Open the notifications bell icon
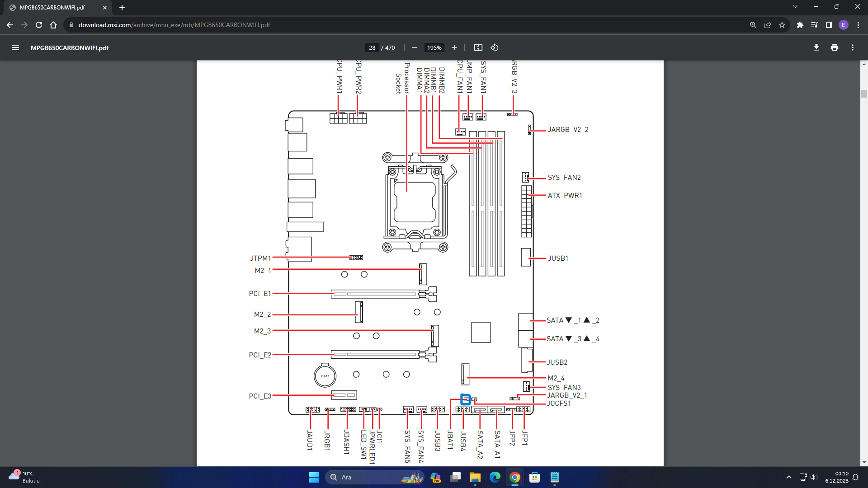Screen dimensions: 868x488 [x=855, y=477]
